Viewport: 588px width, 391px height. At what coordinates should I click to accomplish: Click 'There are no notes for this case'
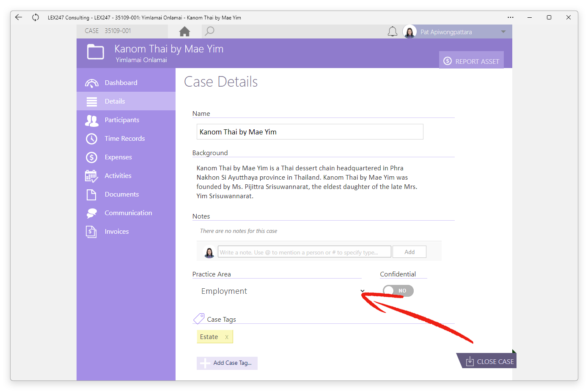tap(239, 231)
